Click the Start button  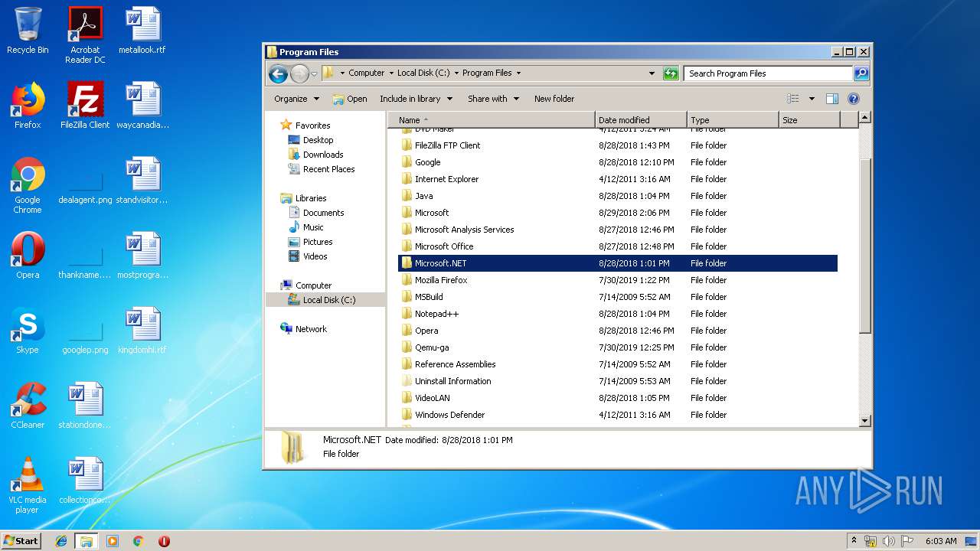(21, 540)
